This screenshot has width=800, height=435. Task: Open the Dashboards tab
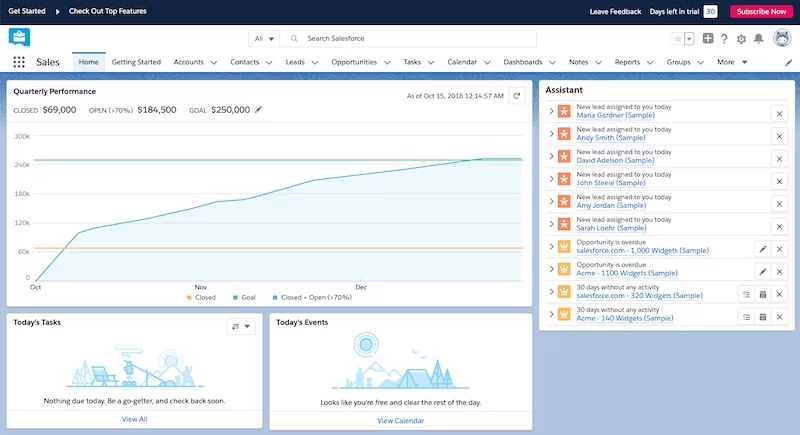coord(522,62)
